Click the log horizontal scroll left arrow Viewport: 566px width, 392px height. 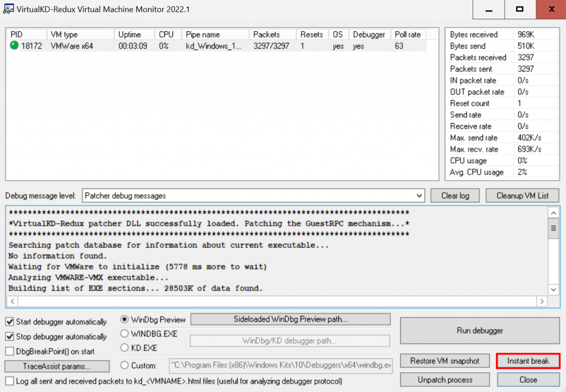(x=12, y=301)
